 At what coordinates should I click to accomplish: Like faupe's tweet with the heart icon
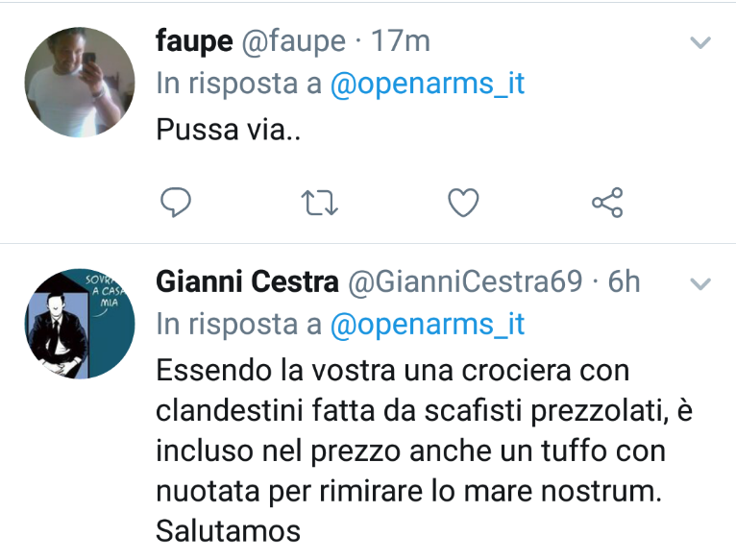click(x=463, y=203)
